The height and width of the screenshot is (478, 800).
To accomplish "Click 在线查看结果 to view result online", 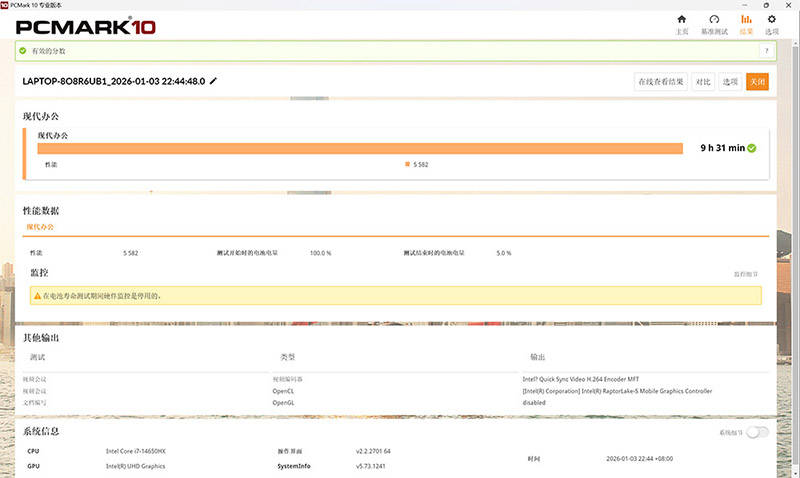I will (661, 82).
